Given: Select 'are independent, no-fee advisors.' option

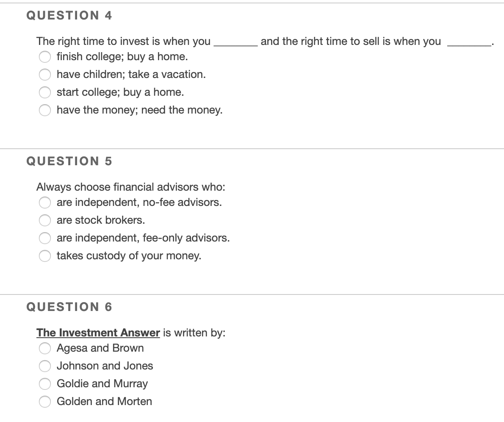Looking at the screenshot, I should tap(45, 203).
